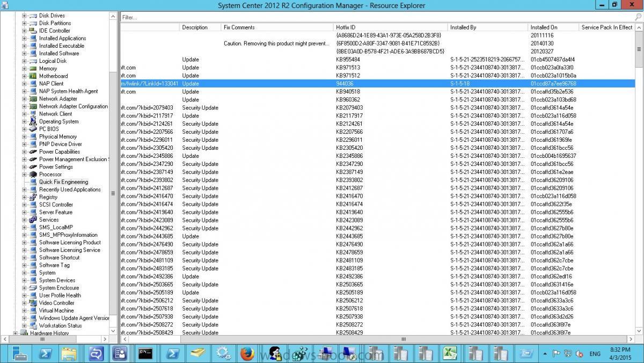Expand the Disk Partitions node
The image size is (644, 363).
pos(24,23)
